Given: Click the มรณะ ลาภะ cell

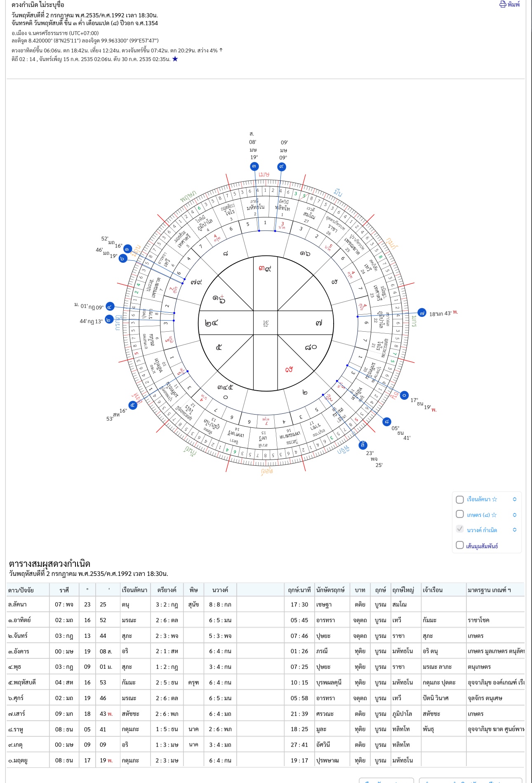Looking at the screenshot, I should 437,667.
